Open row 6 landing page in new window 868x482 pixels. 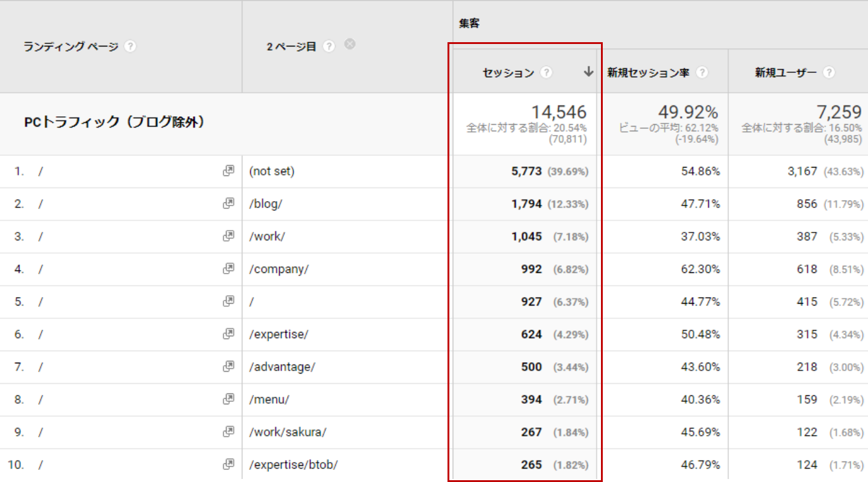click(x=228, y=334)
